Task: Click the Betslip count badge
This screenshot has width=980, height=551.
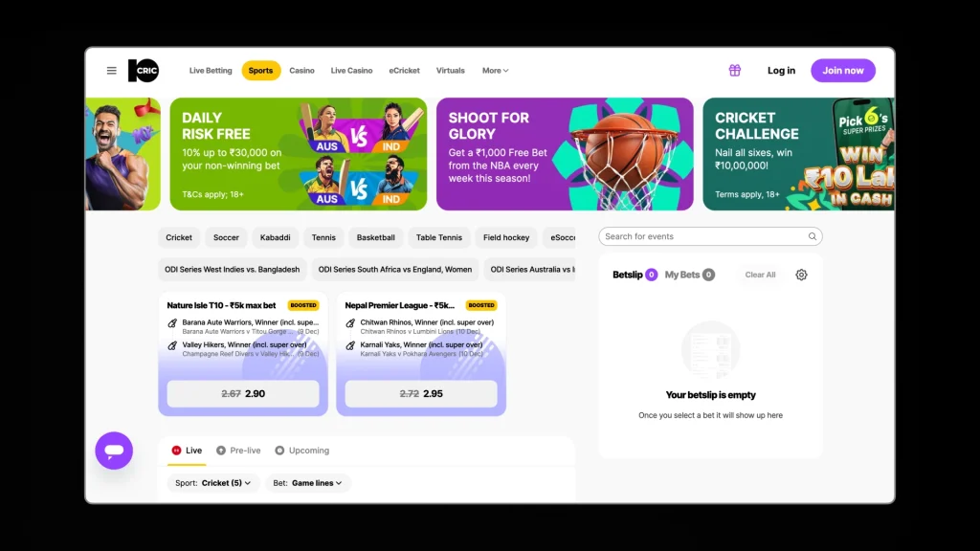Action: point(651,275)
